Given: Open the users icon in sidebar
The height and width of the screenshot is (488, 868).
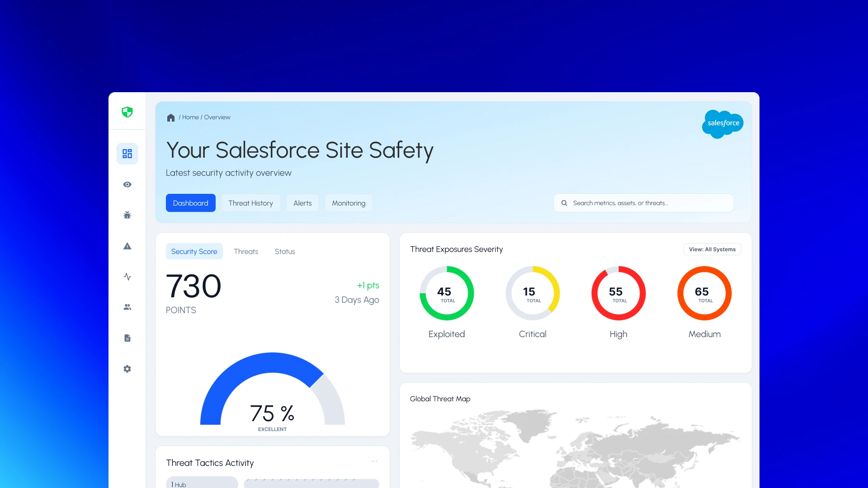Looking at the screenshot, I should tap(127, 307).
